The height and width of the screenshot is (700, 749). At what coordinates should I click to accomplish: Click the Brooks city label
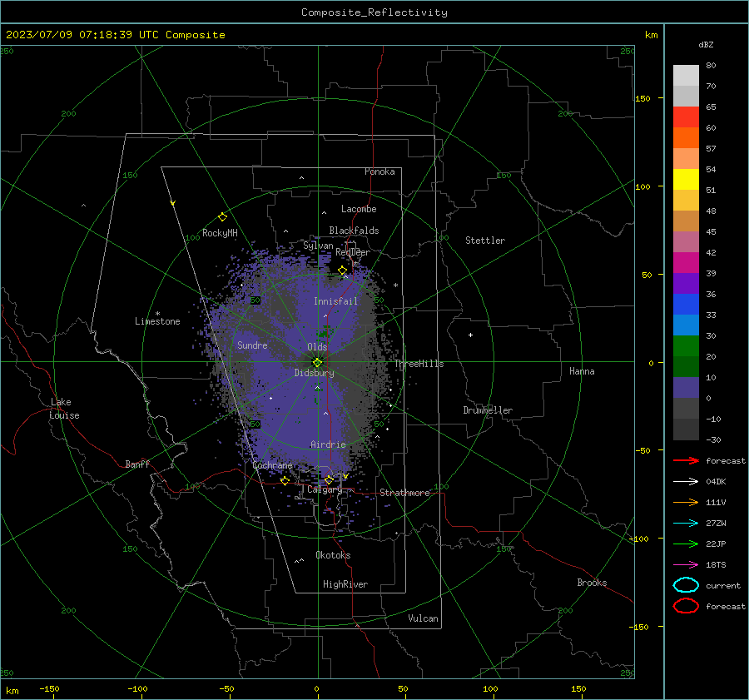pyautogui.click(x=592, y=583)
